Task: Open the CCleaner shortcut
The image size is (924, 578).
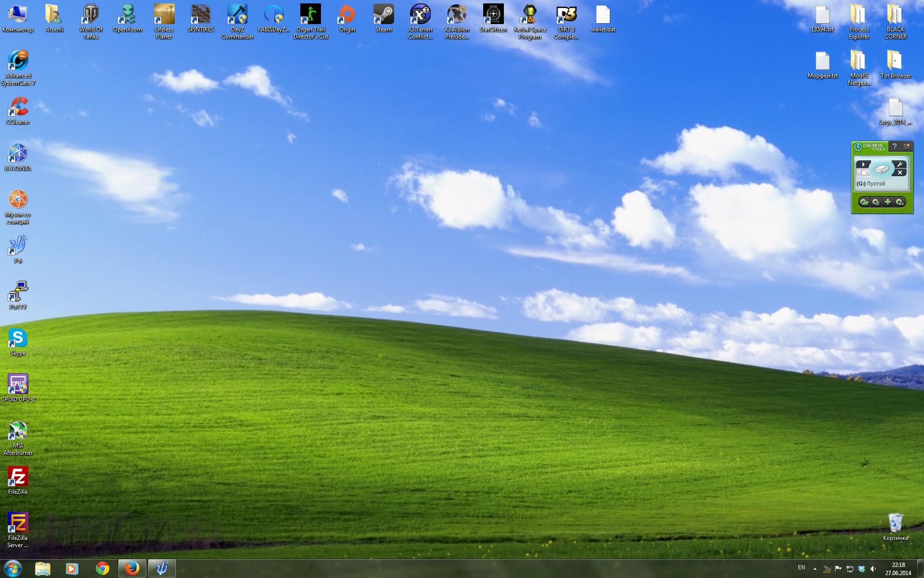Action: pos(18,111)
